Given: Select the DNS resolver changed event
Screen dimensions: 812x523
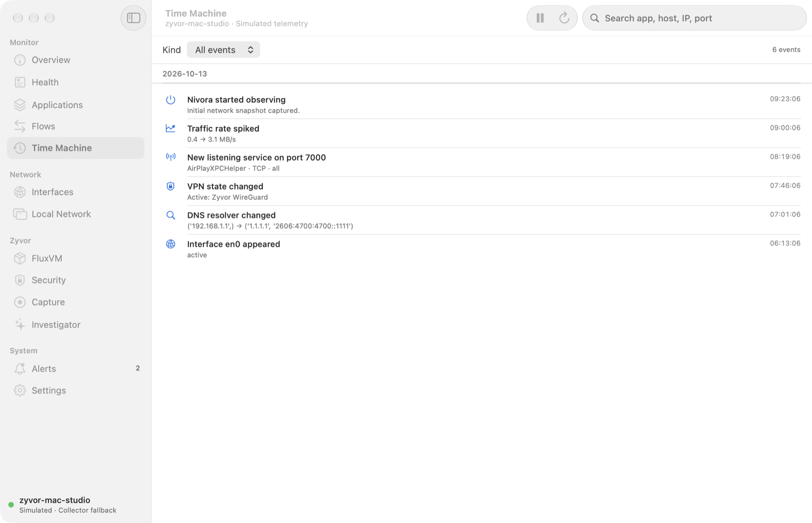Looking at the screenshot, I should click(x=482, y=220).
